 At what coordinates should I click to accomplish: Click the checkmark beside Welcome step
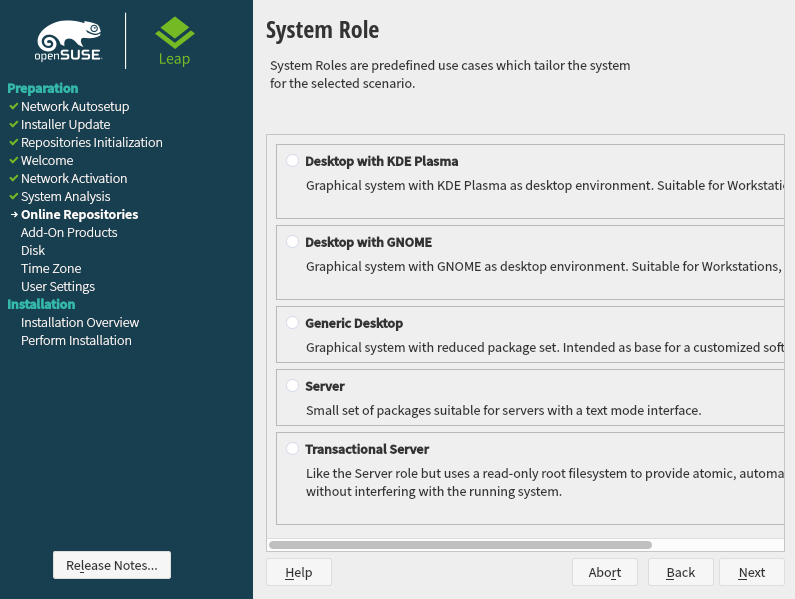pos(13,160)
